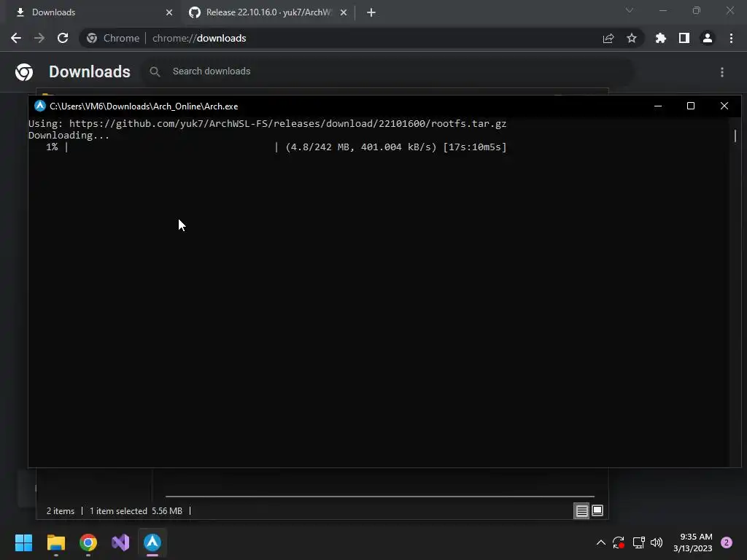Click the Explorer horizontal scrollbar
747x560 pixels.
(379, 496)
